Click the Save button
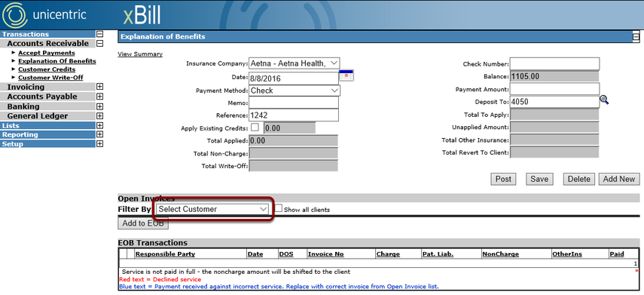Image resolution: width=644 pixels, height=295 pixels. [539, 179]
